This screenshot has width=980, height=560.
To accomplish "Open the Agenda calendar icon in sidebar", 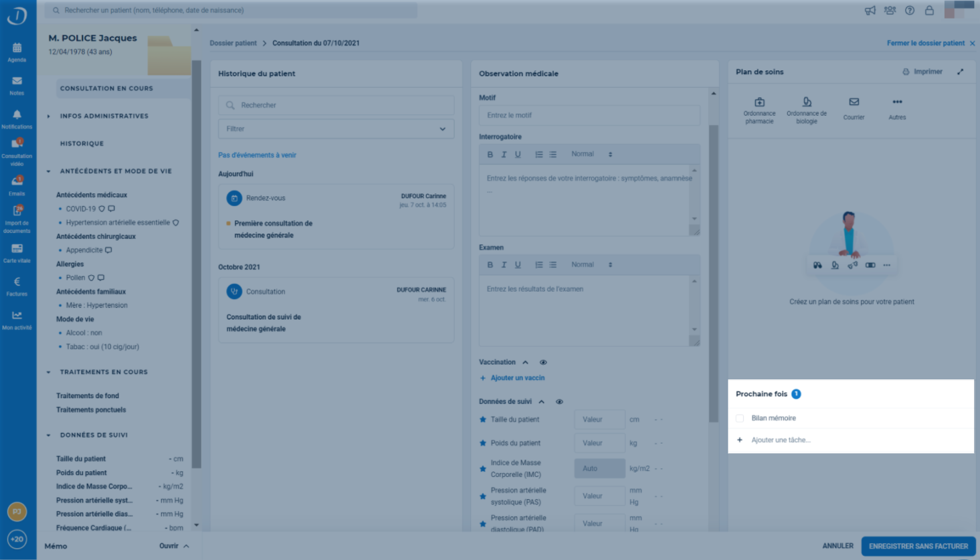I will point(17,48).
